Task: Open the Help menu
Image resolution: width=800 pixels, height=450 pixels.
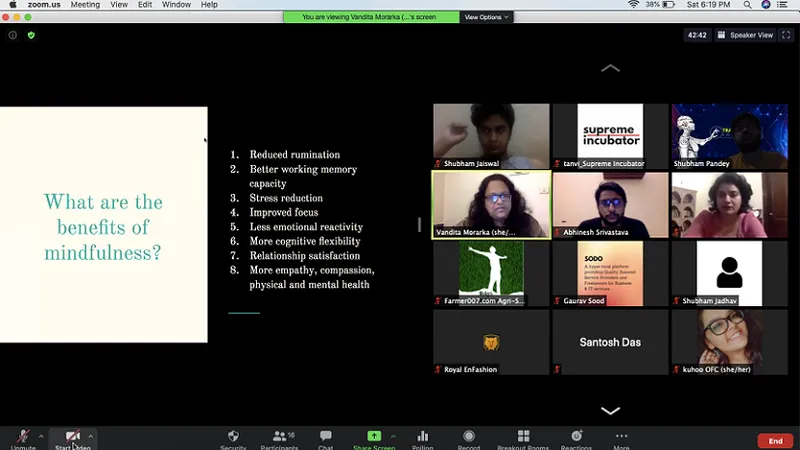Action: pyautogui.click(x=209, y=5)
